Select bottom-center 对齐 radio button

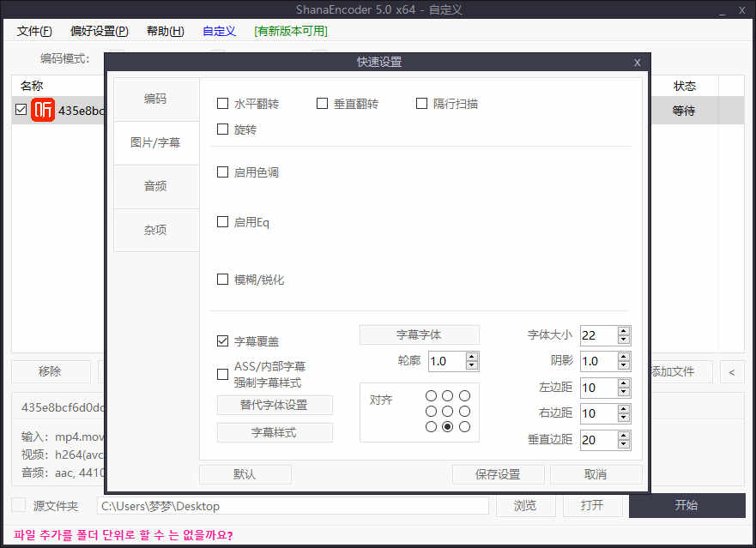coord(447,426)
